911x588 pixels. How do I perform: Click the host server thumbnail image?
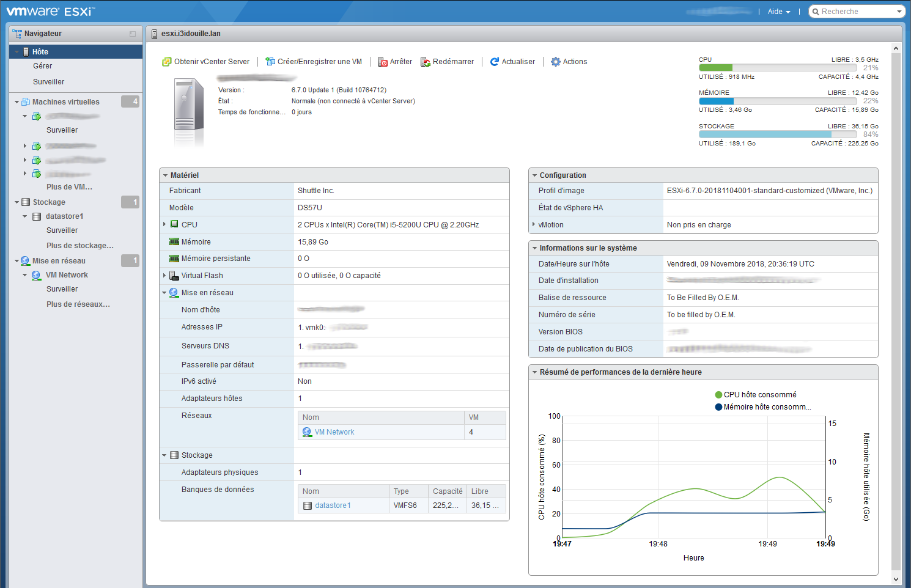point(189,111)
